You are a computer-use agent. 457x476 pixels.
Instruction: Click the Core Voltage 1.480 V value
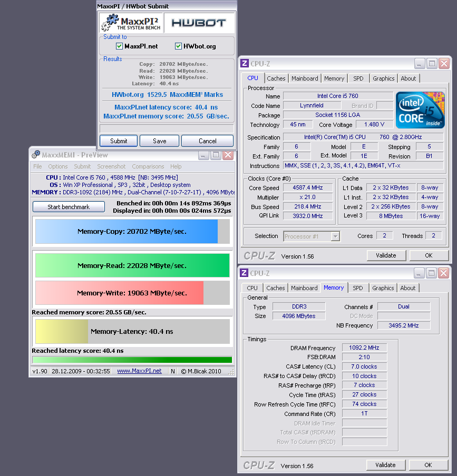[374, 124]
